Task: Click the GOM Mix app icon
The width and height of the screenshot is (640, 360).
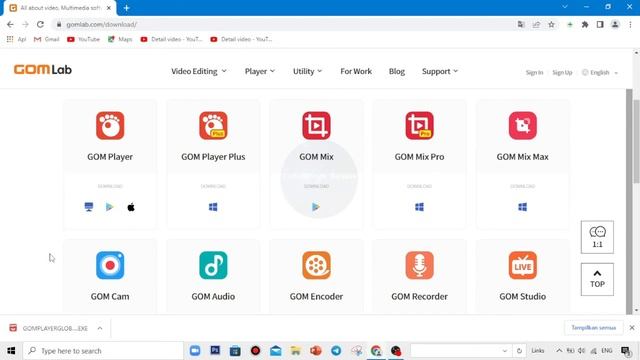Action: click(x=316, y=125)
